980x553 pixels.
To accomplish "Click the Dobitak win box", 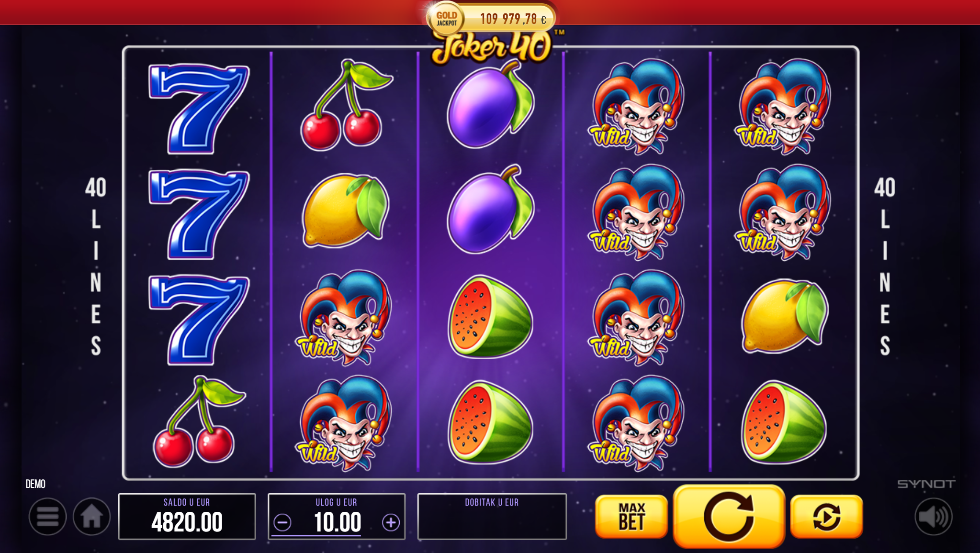I will 492,517.
